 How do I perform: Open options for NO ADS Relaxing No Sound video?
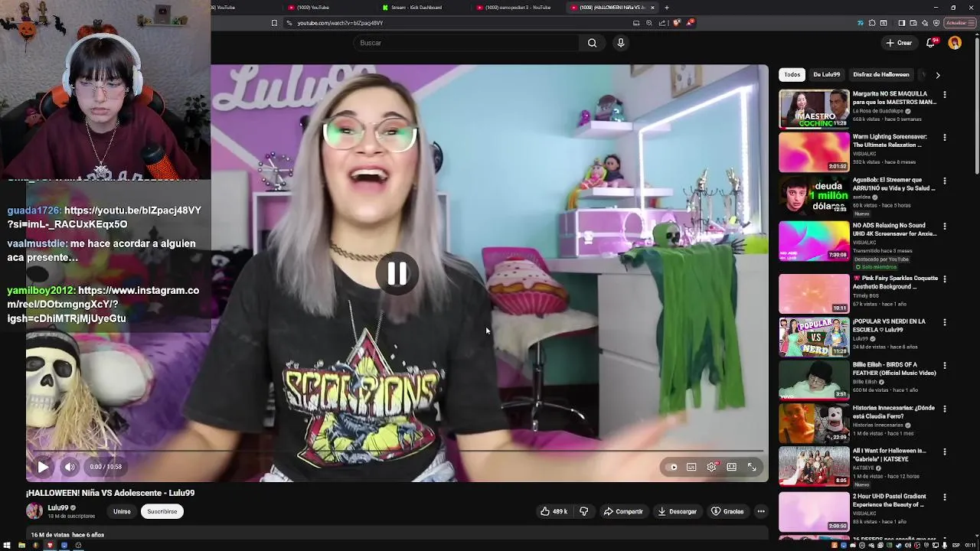[x=945, y=227]
